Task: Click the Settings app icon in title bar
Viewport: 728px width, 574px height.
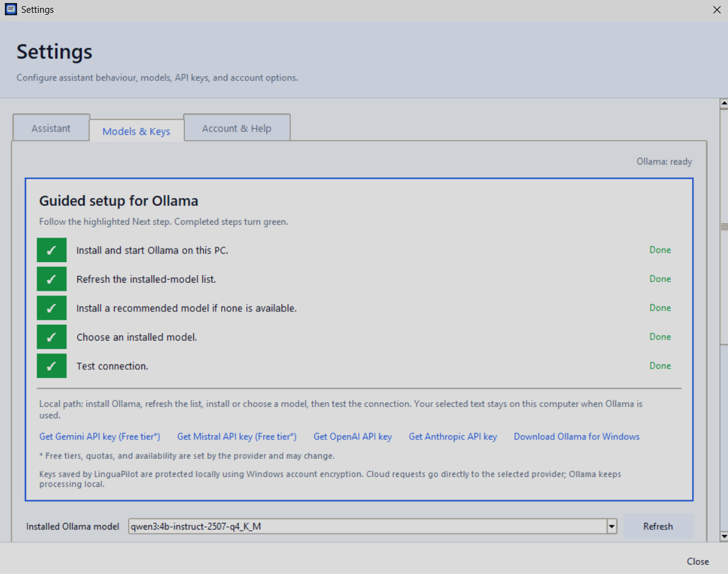Action: click(x=11, y=9)
